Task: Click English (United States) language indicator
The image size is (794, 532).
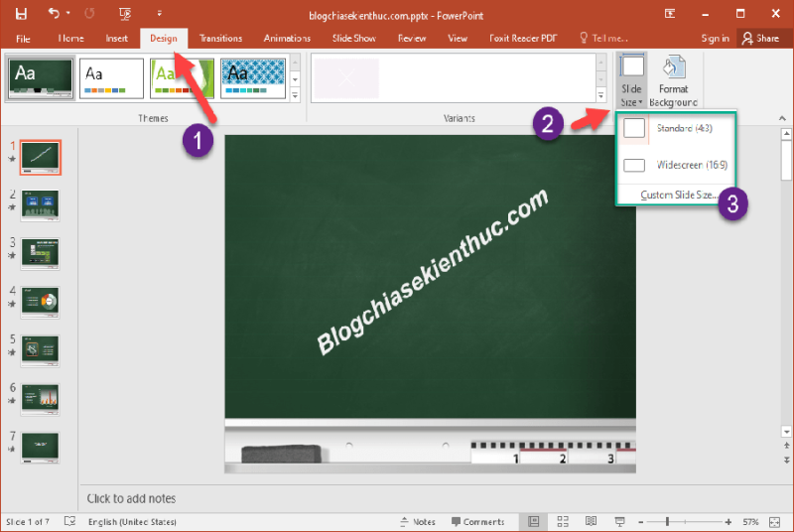Action: click(x=132, y=522)
